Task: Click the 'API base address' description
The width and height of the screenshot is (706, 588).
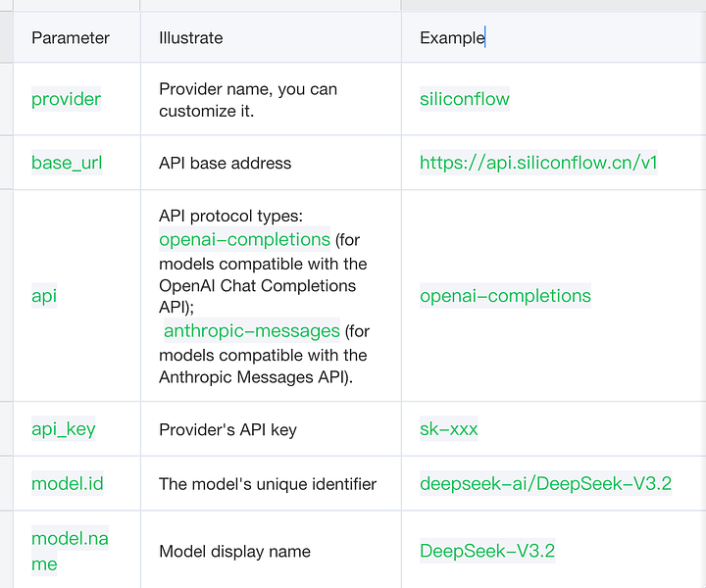Action: click(225, 163)
